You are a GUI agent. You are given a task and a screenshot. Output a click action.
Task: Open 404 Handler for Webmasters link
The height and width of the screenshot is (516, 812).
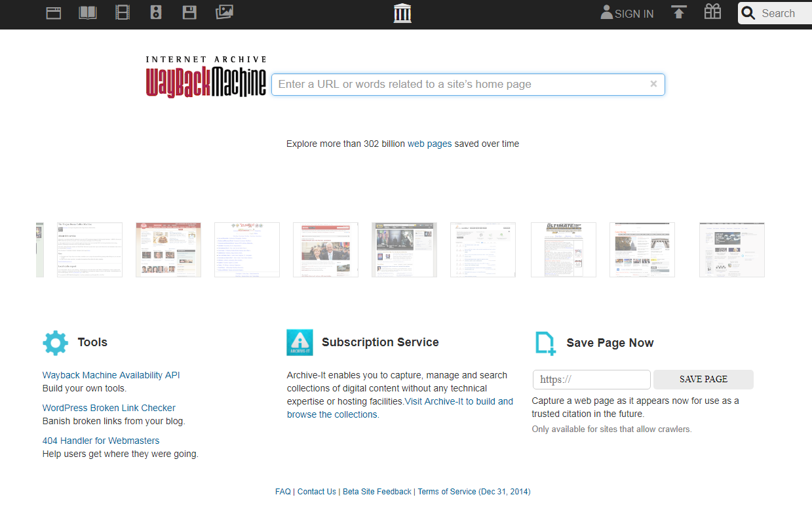(101, 441)
